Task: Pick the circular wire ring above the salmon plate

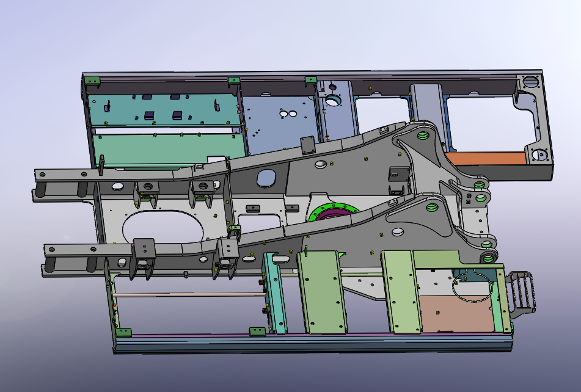Action: coord(474,287)
